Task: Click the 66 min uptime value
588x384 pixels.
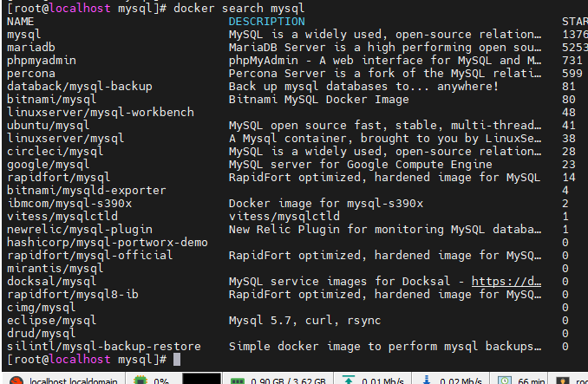Action: tap(531, 381)
